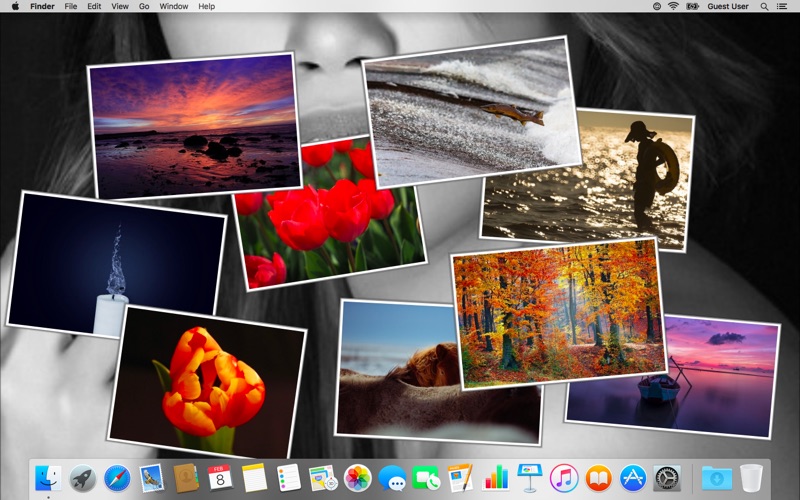Open iBooks from the dock
This screenshot has width=800, height=500.
point(598,479)
